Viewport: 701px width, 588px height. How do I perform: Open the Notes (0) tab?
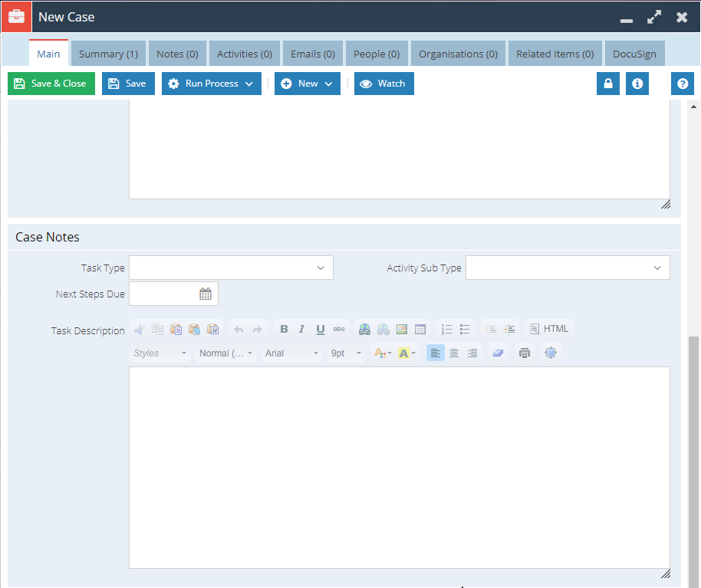177,54
